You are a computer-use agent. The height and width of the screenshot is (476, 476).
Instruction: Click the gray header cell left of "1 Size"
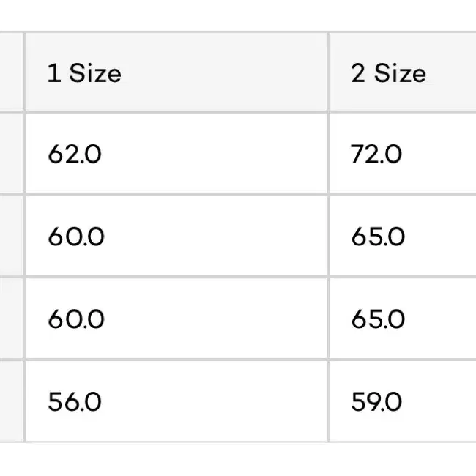12,72
